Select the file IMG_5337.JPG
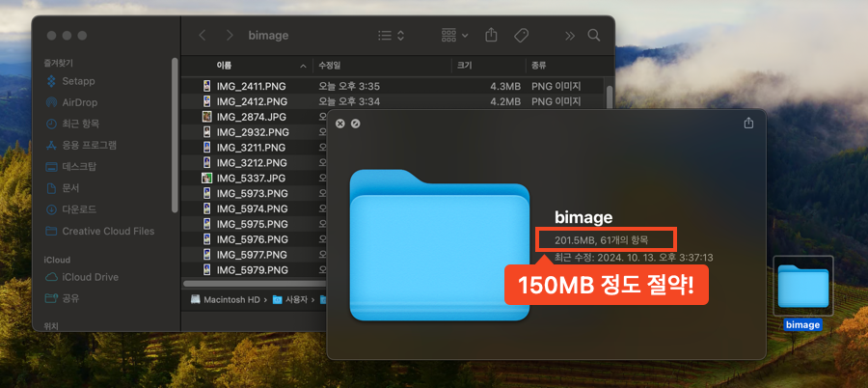This screenshot has width=868, height=388. 252,179
